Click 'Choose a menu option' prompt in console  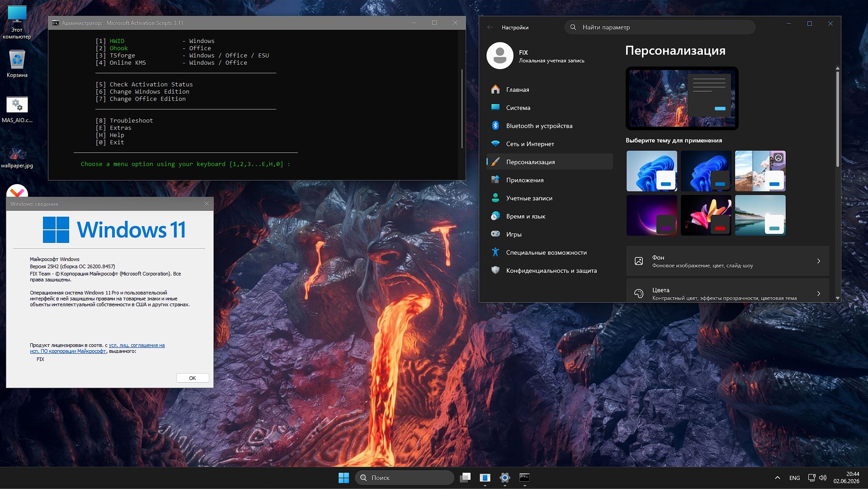click(185, 164)
